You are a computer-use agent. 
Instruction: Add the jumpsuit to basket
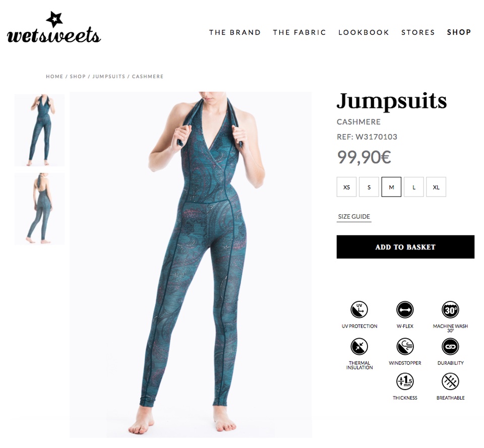(x=405, y=247)
